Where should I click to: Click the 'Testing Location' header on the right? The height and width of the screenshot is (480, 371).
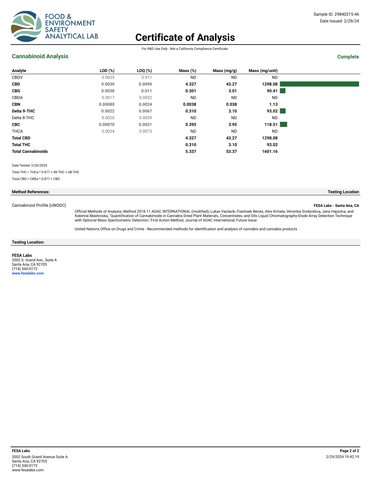pos(343,192)
